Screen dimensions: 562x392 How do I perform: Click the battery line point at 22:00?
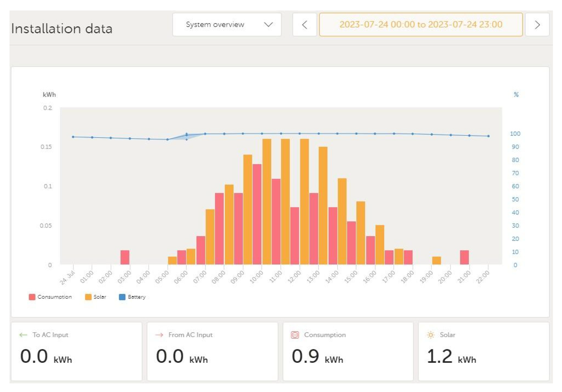488,136
